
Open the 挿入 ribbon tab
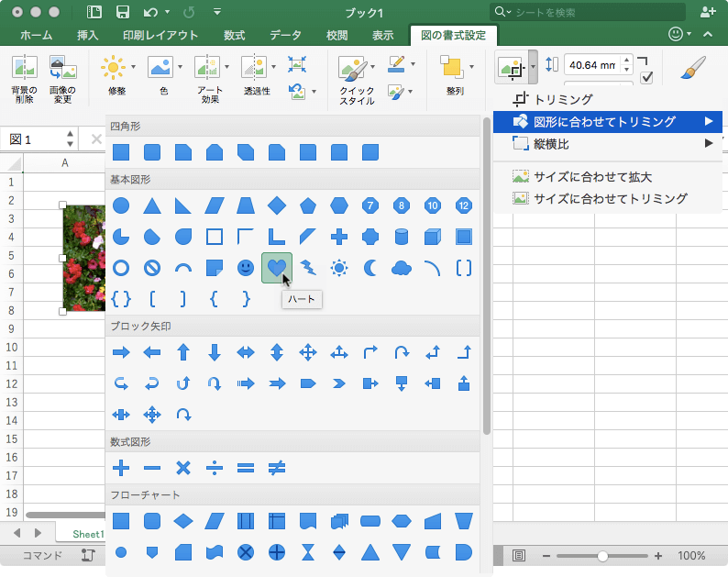(x=88, y=35)
